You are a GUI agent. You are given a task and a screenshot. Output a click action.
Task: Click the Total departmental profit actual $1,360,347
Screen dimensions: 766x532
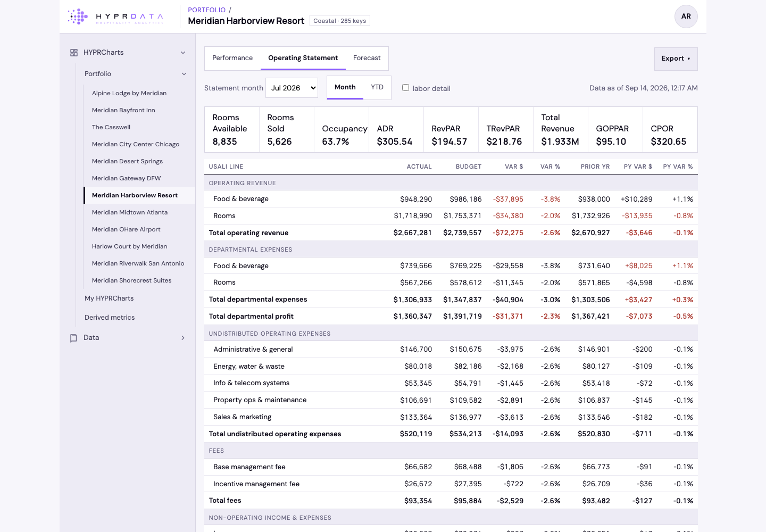[413, 317]
